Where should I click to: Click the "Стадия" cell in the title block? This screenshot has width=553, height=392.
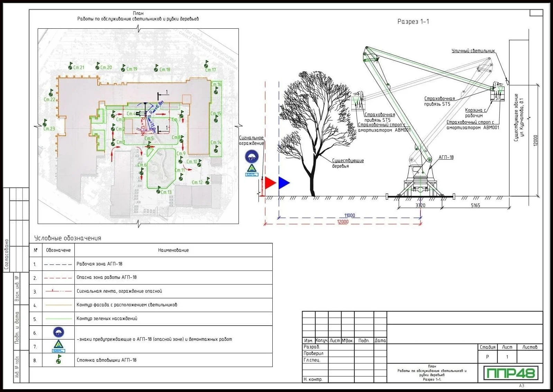pos(487,347)
